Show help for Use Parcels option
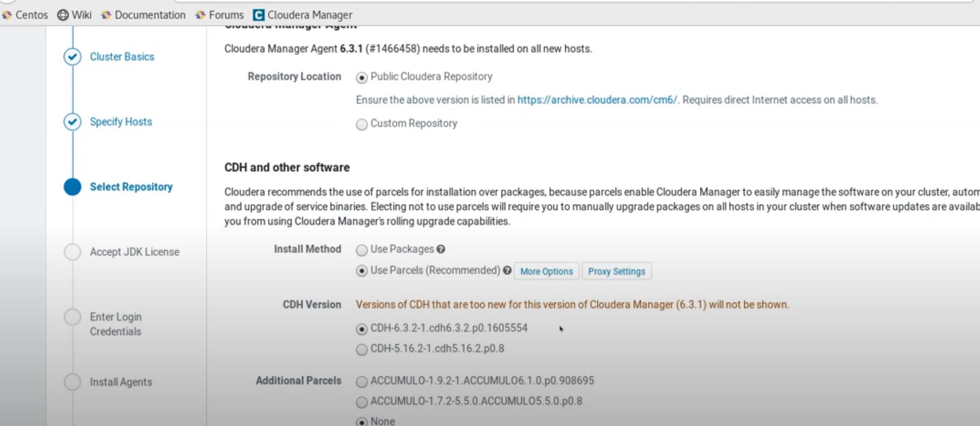The height and width of the screenshot is (426, 980). point(507,270)
